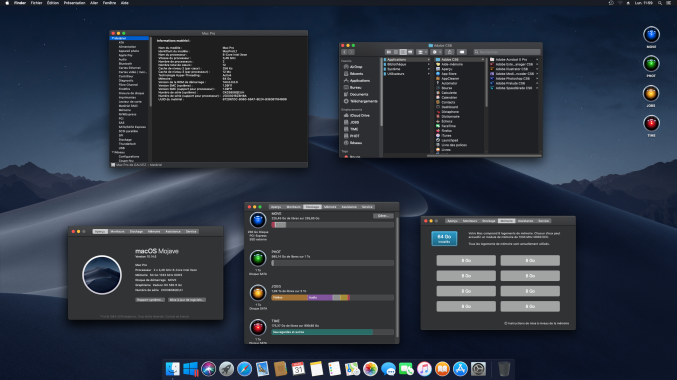This screenshot has height=380, width=677.
Task: Select green PHOT drive icon on desktop
Action: point(651,64)
